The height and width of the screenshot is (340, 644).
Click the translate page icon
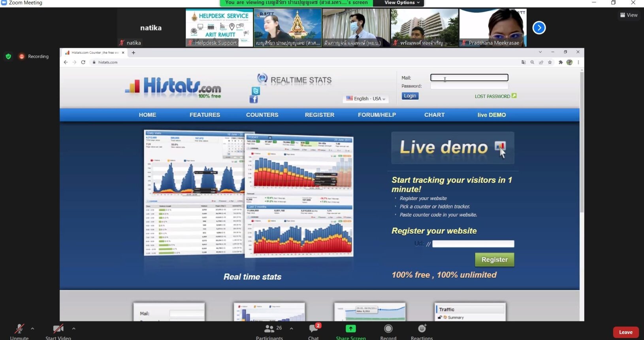pyautogui.click(x=523, y=62)
